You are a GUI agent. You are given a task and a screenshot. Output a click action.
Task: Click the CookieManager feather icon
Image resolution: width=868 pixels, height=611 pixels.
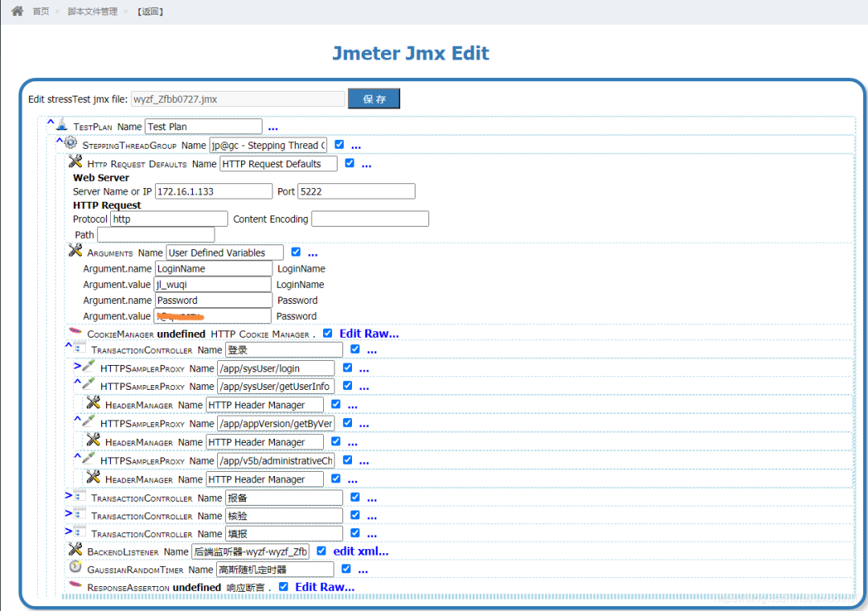coord(76,330)
